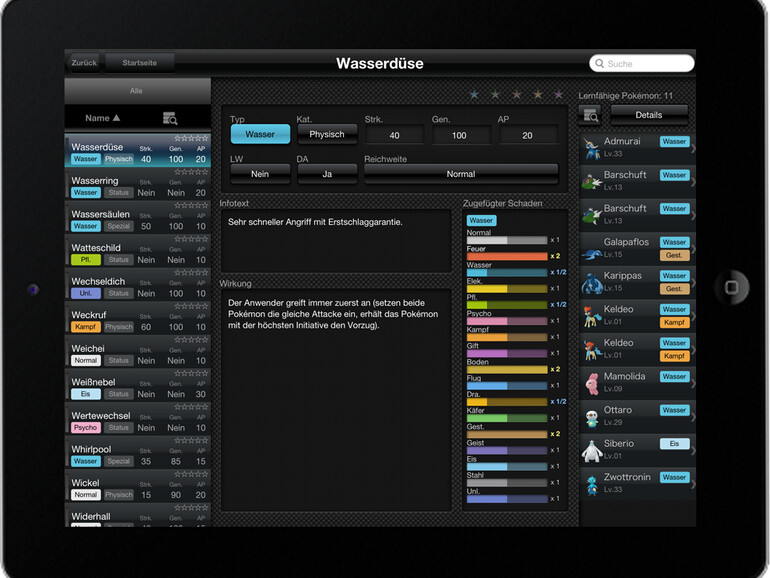The height and width of the screenshot is (578, 770).
Task: Open Admurai row chevron
Action: click(693, 148)
